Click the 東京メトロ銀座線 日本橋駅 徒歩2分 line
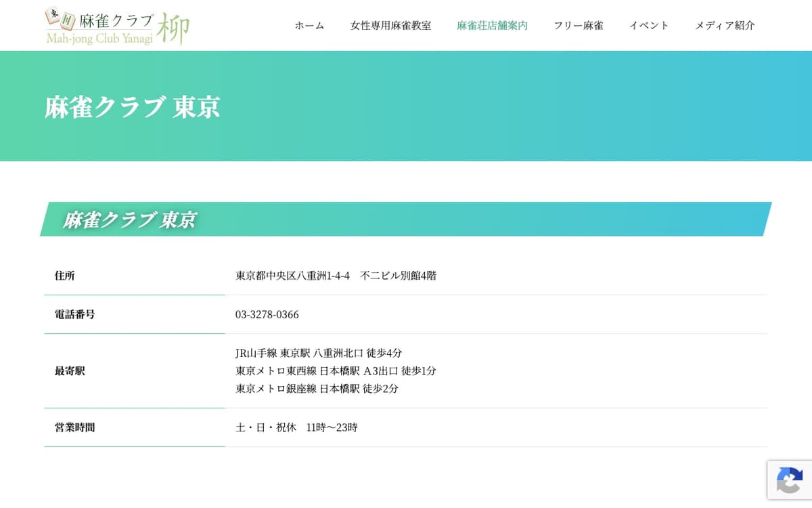The width and height of the screenshot is (812, 508). [x=317, y=389]
